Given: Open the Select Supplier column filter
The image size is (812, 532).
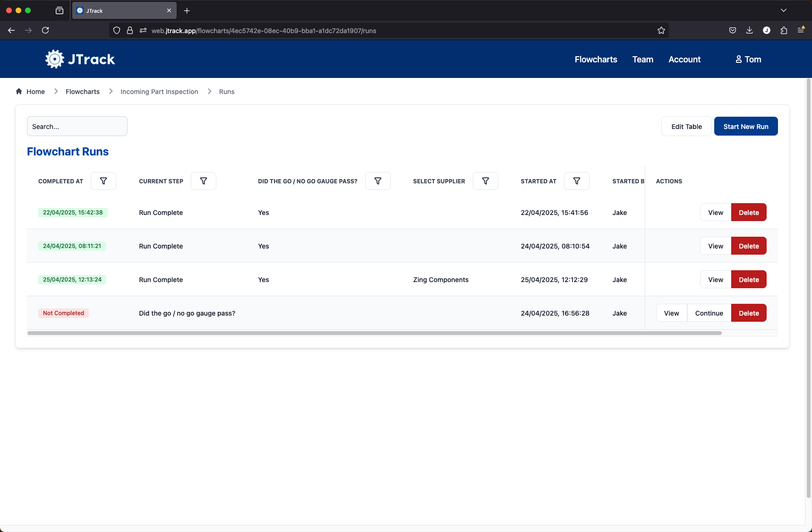Looking at the screenshot, I should [486, 181].
